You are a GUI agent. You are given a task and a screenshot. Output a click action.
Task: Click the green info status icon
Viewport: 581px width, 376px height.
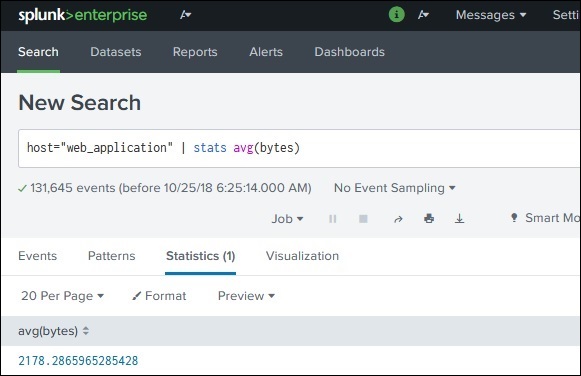tap(396, 15)
